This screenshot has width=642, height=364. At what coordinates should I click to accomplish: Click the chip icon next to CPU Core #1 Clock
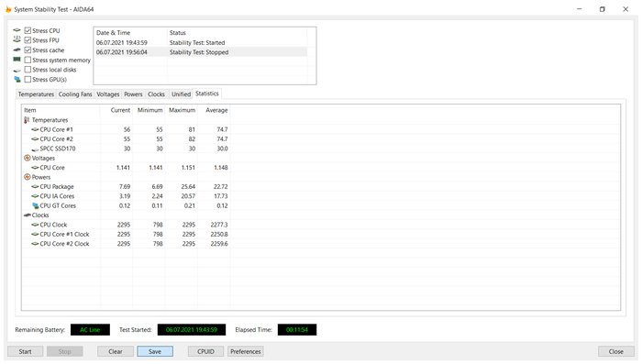[x=35, y=234]
